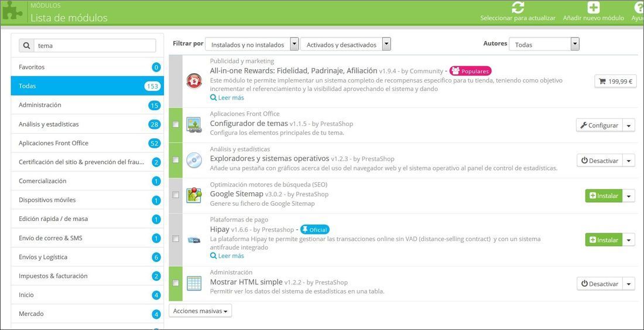Click Leer más under Hipay
Image resolution: width=644 pixels, height=330 pixels.
227,256
